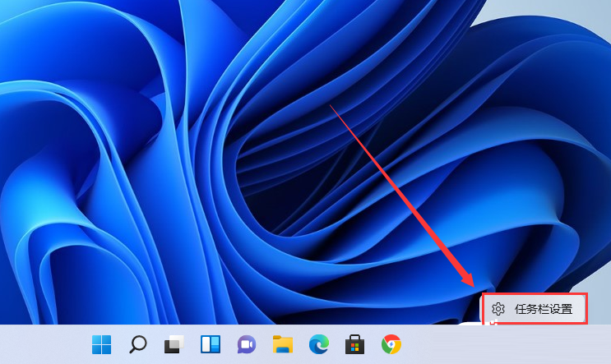Select 任务栏设置 in the context menu
This screenshot has width=611, height=364.
(x=534, y=309)
